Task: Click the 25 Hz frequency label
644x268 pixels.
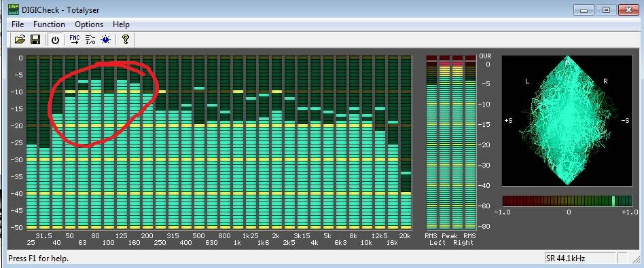Action: click(31, 242)
